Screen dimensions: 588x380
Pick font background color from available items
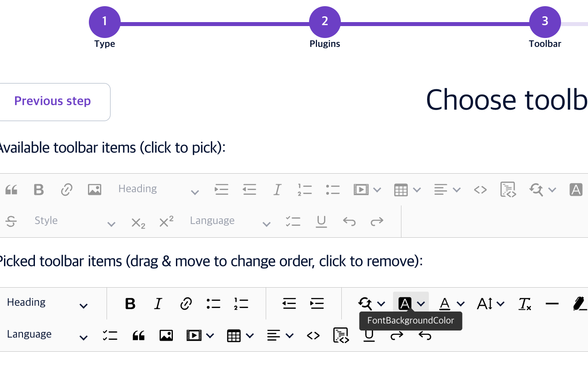(x=576, y=190)
